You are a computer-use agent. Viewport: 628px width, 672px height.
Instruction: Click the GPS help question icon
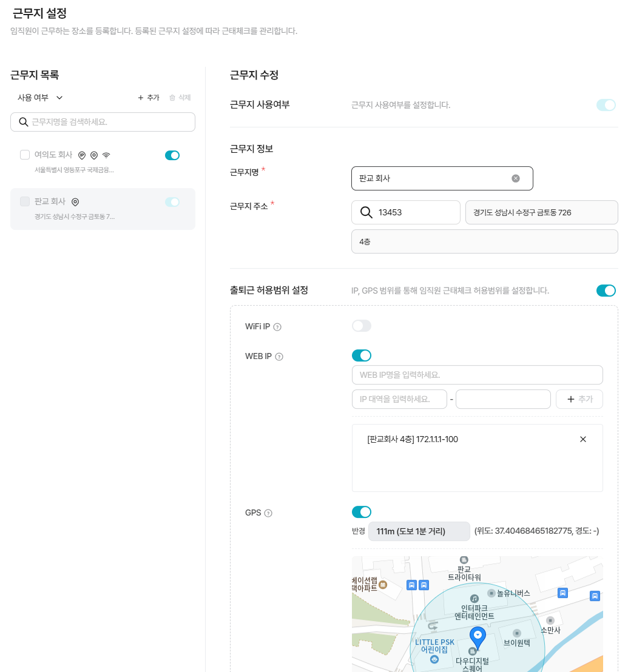(x=268, y=513)
